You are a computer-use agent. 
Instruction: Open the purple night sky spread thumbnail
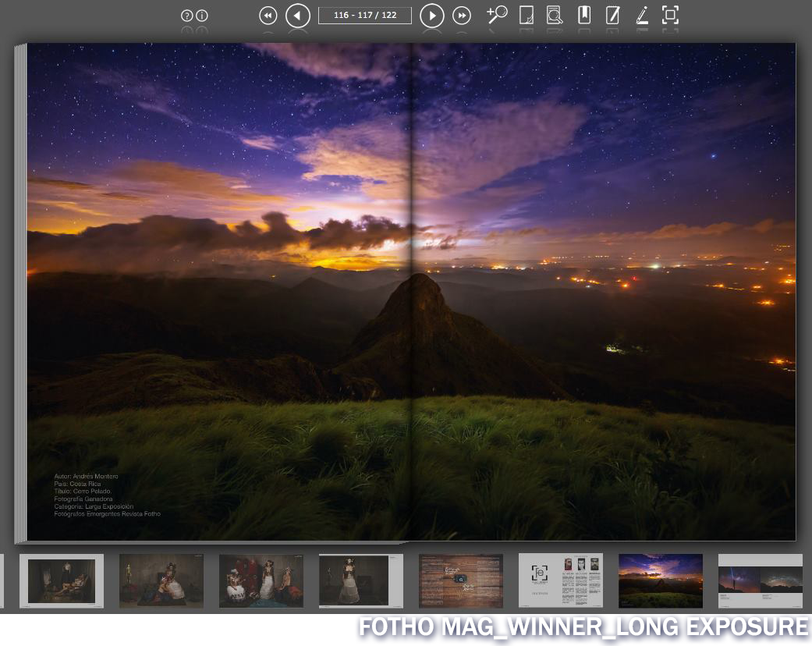pyautogui.click(x=660, y=580)
